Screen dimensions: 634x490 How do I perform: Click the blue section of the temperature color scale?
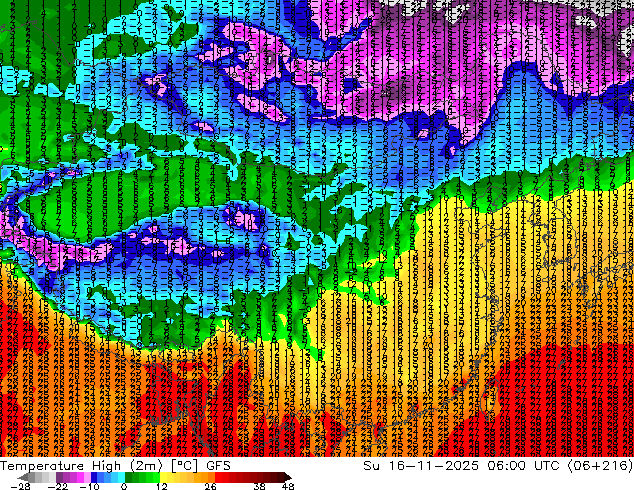[x=108, y=477]
